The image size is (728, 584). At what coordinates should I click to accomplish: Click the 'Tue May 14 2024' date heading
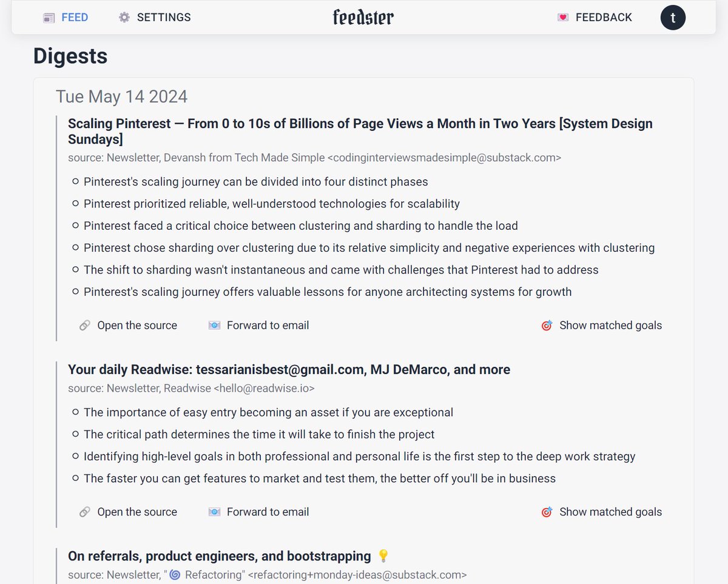click(121, 96)
